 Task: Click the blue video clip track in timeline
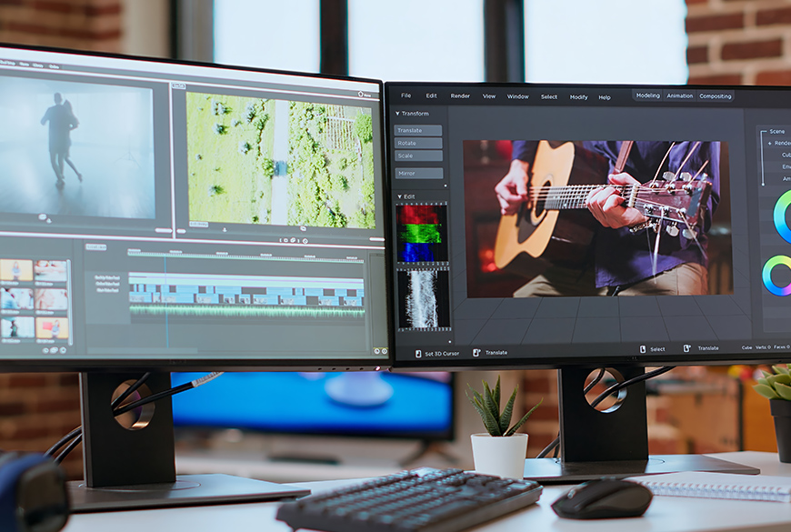tap(246, 295)
